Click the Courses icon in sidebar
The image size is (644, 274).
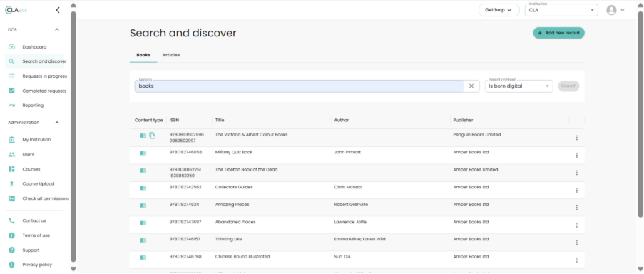pos(12,169)
